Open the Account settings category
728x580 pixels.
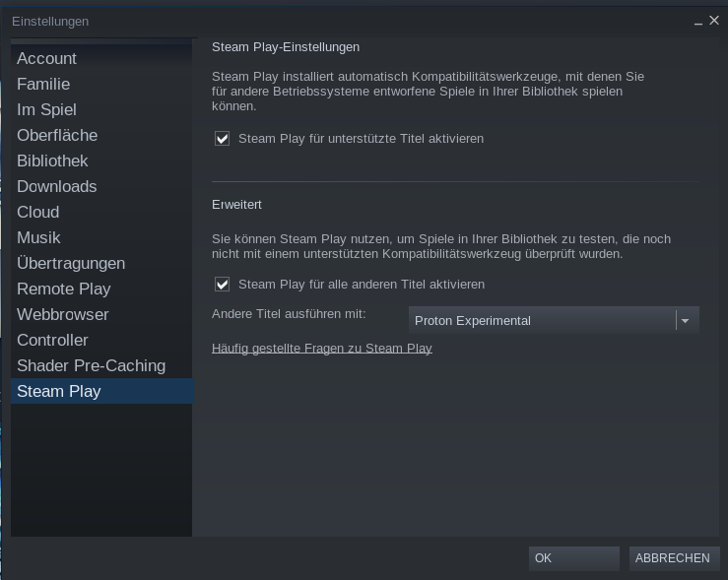coord(101,58)
